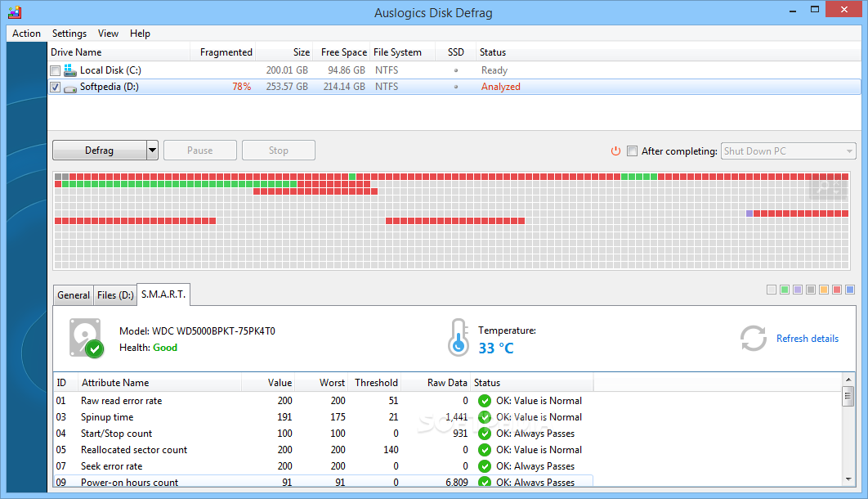Open the Shut Down PC dropdown
Screen dimensions: 868x499
[788, 151]
